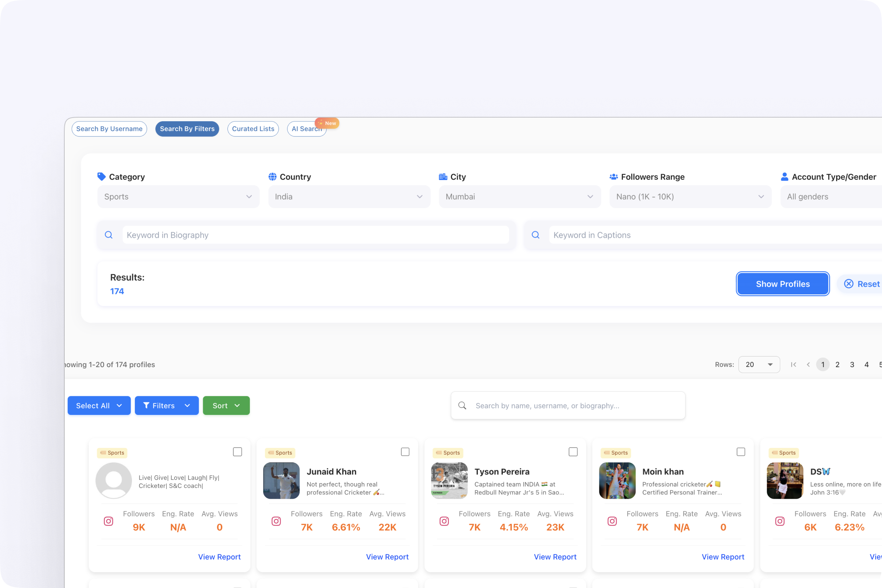Tick the Tyson Pereira card checkbox
This screenshot has width=882, height=588.
coord(573,452)
